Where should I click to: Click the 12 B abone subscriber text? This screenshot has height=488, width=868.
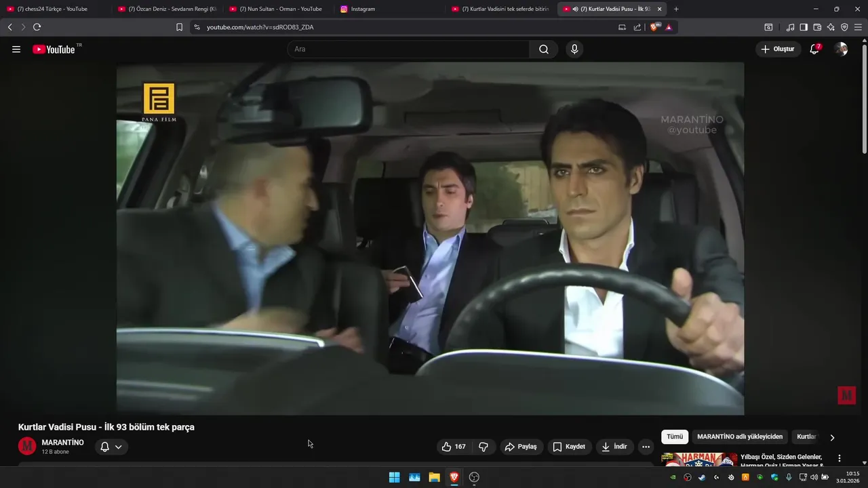pyautogui.click(x=56, y=452)
